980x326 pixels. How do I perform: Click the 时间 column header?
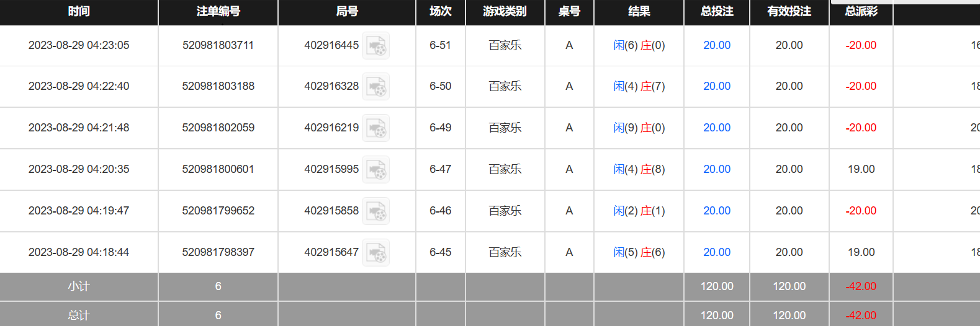79,11
